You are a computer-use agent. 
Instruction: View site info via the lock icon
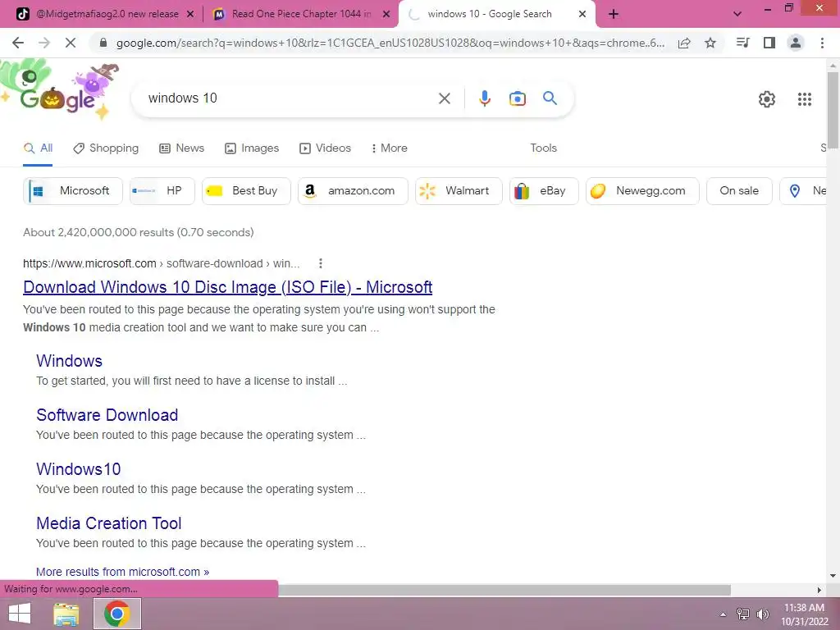point(103,43)
